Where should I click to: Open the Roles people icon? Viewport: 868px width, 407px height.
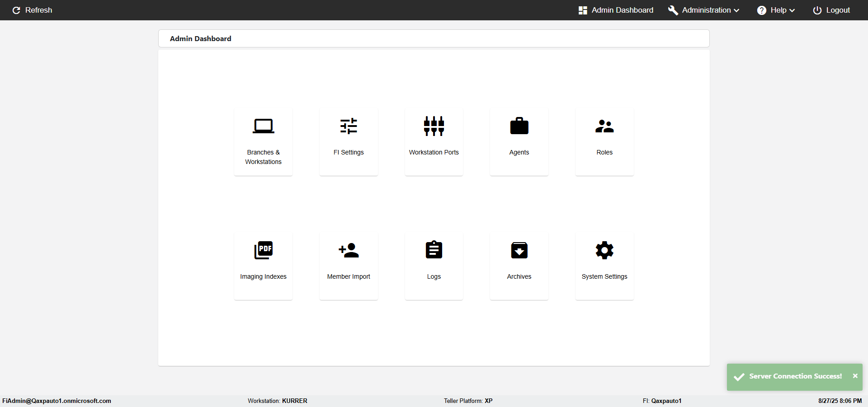coord(604,126)
